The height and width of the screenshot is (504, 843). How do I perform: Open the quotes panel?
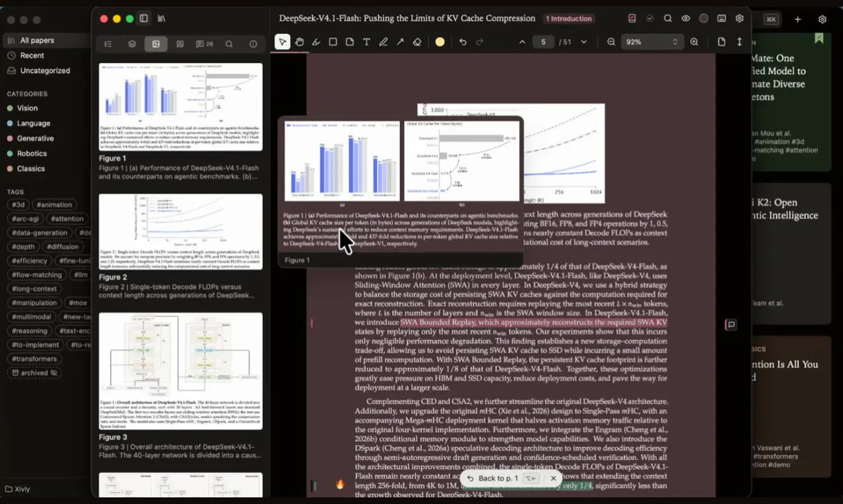(180, 44)
